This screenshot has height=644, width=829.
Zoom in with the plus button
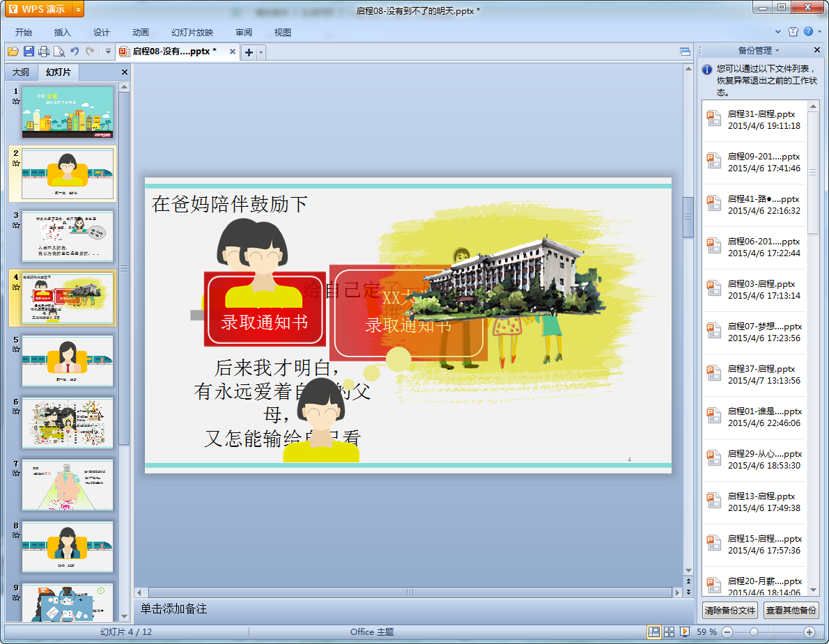[809, 632]
